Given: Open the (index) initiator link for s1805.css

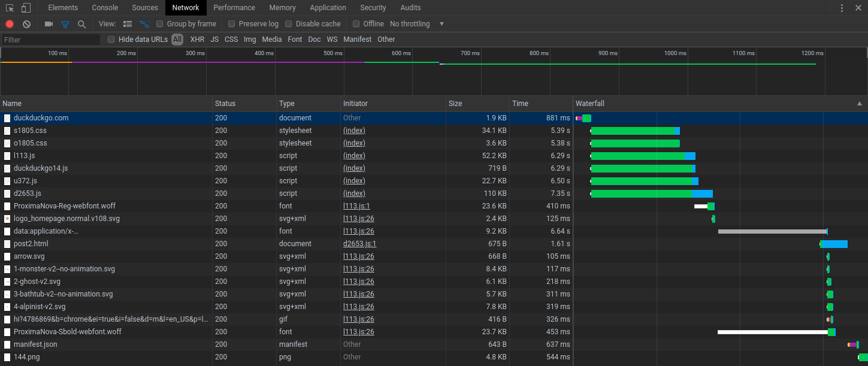Looking at the screenshot, I should tap(354, 131).
